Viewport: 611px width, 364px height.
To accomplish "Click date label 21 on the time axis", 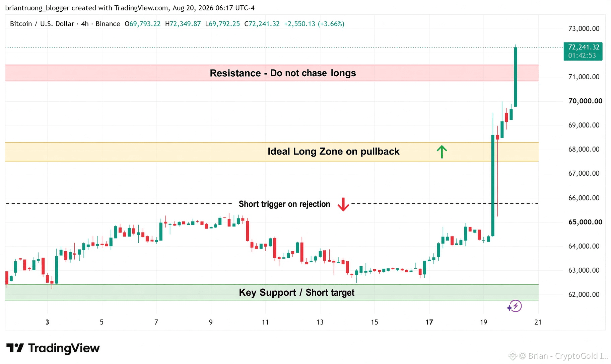I will click(538, 322).
